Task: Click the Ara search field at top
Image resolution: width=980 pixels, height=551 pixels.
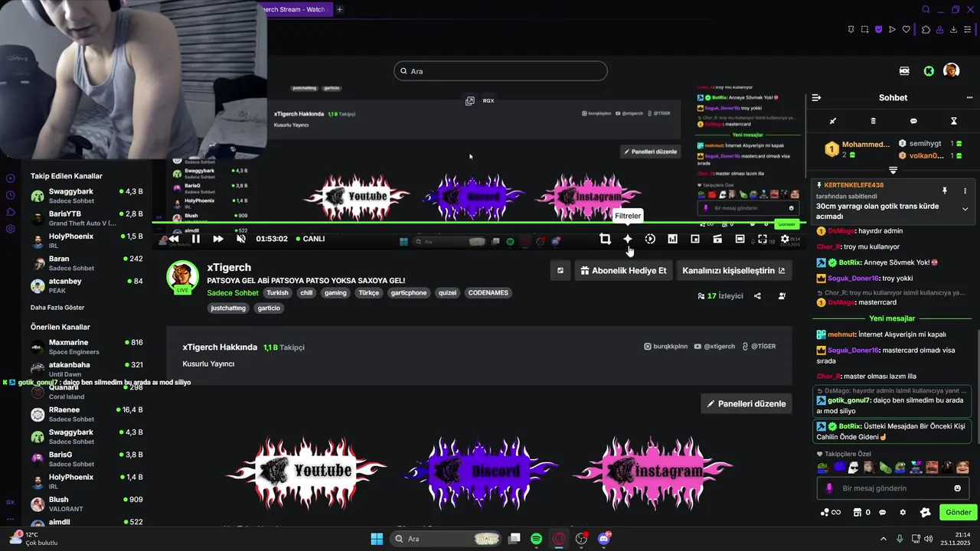Action: [x=501, y=71]
